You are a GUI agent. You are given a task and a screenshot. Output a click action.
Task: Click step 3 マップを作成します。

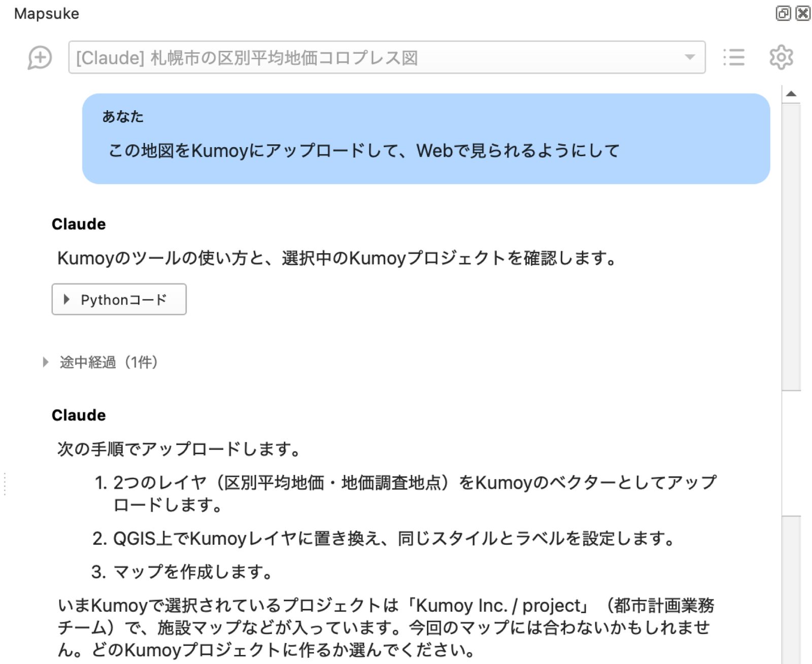pyautogui.click(x=183, y=572)
